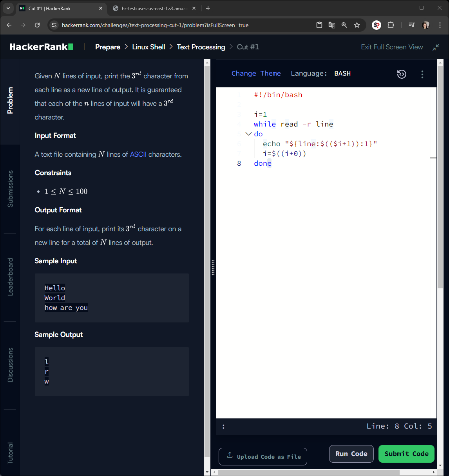Click the shebang line #!/bin/bash
Screen dimensions: 449x476
click(x=278, y=95)
